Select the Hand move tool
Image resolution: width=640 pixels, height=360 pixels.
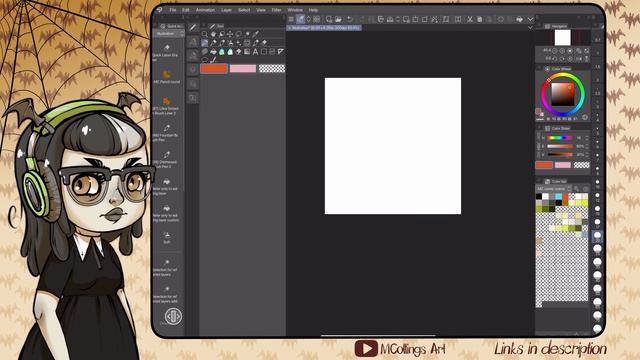[x=213, y=34]
